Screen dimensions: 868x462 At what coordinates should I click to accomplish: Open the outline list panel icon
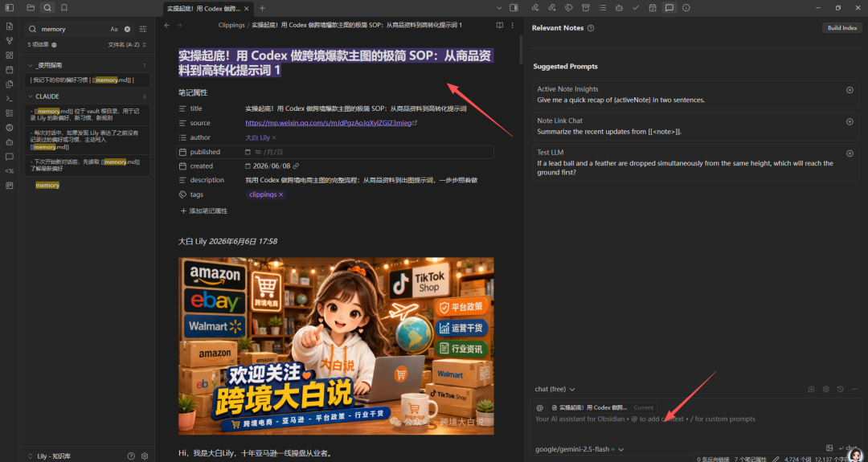(x=602, y=8)
